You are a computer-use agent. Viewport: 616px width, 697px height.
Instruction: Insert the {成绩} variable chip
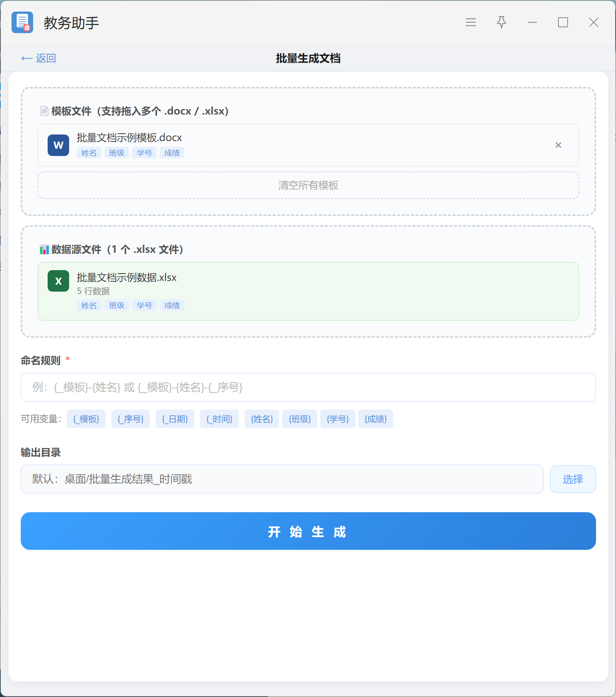click(x=376, y=419)
